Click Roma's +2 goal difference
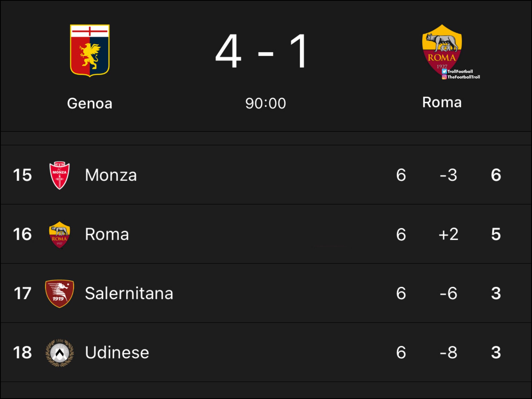Screen dimensions: 532x399 pyautogui.click(x=448, y=234)
